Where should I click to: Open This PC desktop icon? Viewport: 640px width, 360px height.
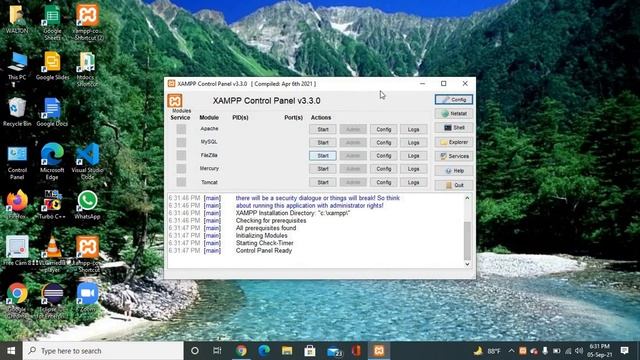pyautogui.click(x=17, y=66)
